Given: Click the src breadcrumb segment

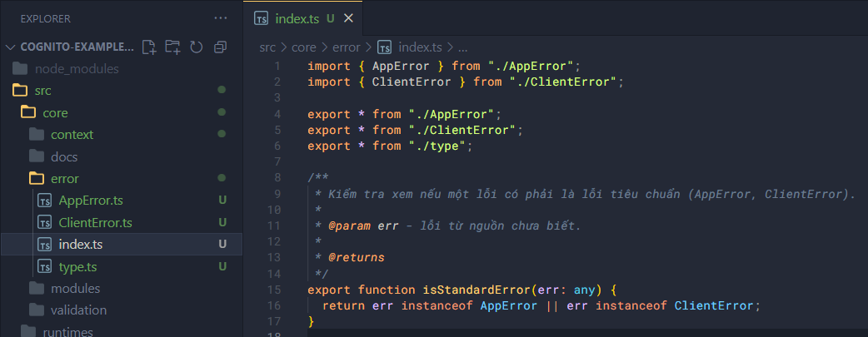Looking at the screenshot, I should coord(267,47).
